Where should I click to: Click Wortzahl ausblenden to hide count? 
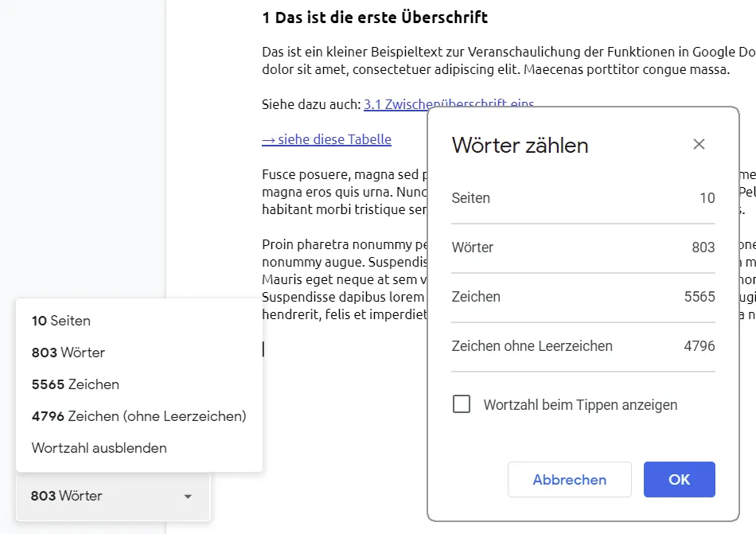99,448
